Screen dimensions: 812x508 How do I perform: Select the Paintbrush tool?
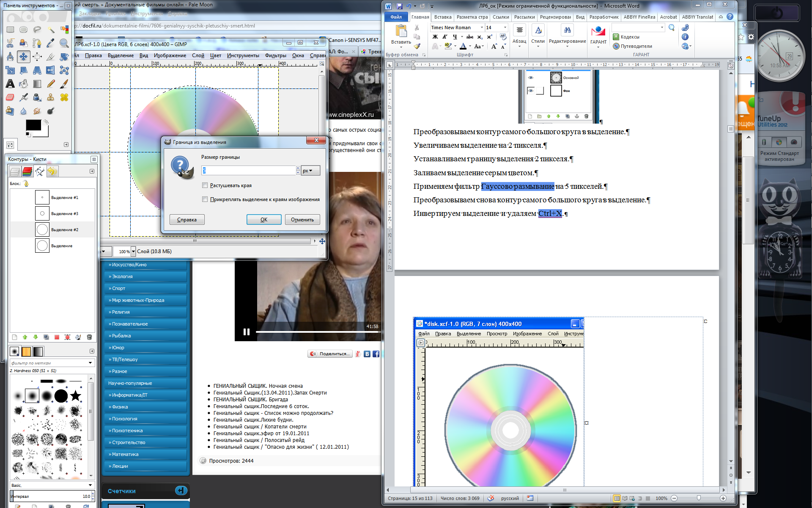pos(64,84)
